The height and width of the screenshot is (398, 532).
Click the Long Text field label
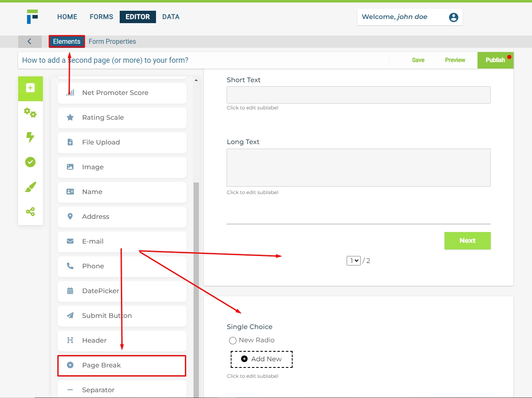click(243, 142)
